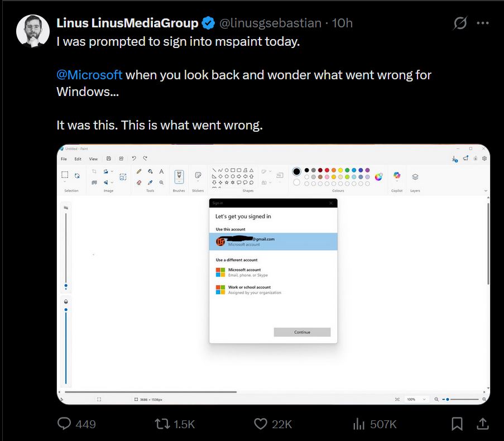The height and width of the screenshot is (441, 504).
Task: Open the Layers panel icon
Action: [x=415, y=176]
